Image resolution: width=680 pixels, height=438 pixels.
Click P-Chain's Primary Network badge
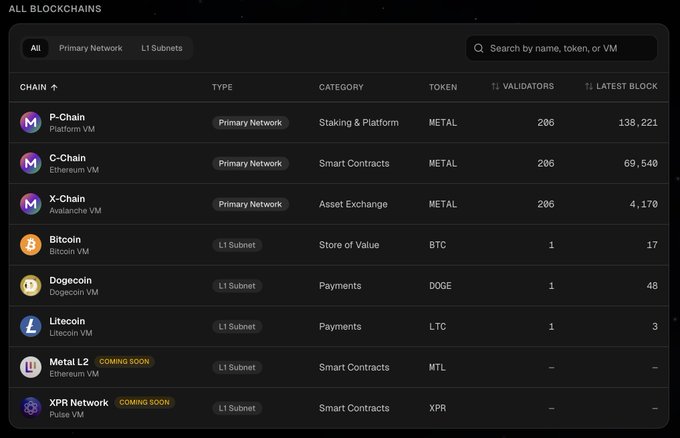point(250,123)
